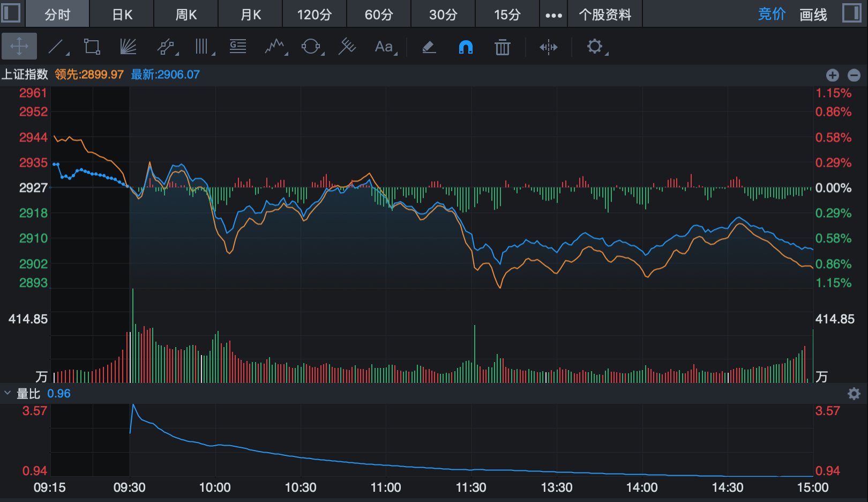Click the 09:30 time axis label
Image resolution: width=868 pixels, height=502 pixels.
[x=129, y=488]
